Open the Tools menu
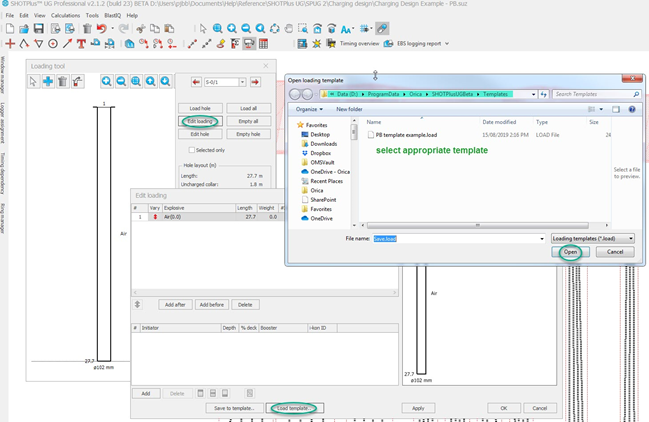 (x=92, y=15)
